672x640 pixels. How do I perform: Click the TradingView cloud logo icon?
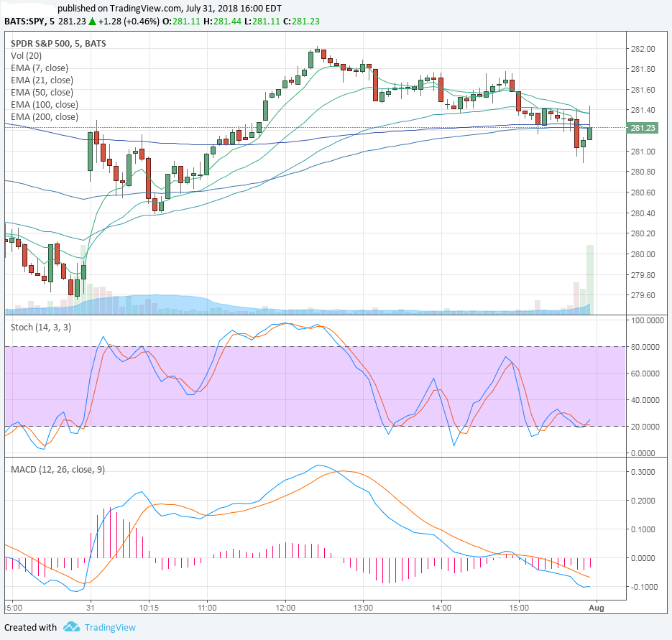71,627
